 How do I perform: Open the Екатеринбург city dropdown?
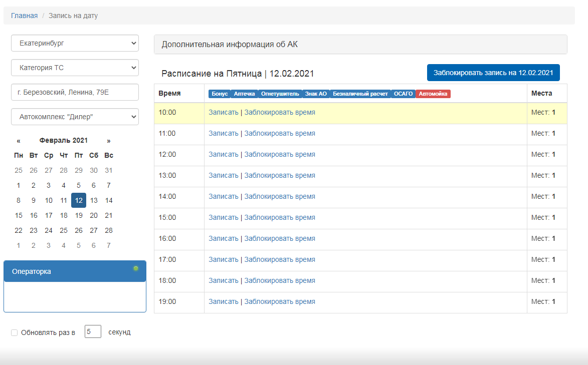[75, 43]
